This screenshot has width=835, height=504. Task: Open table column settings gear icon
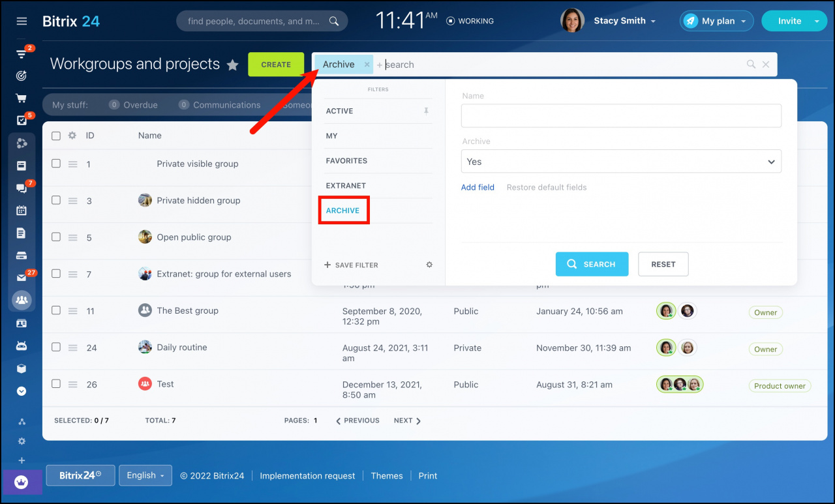coord(72,136)
